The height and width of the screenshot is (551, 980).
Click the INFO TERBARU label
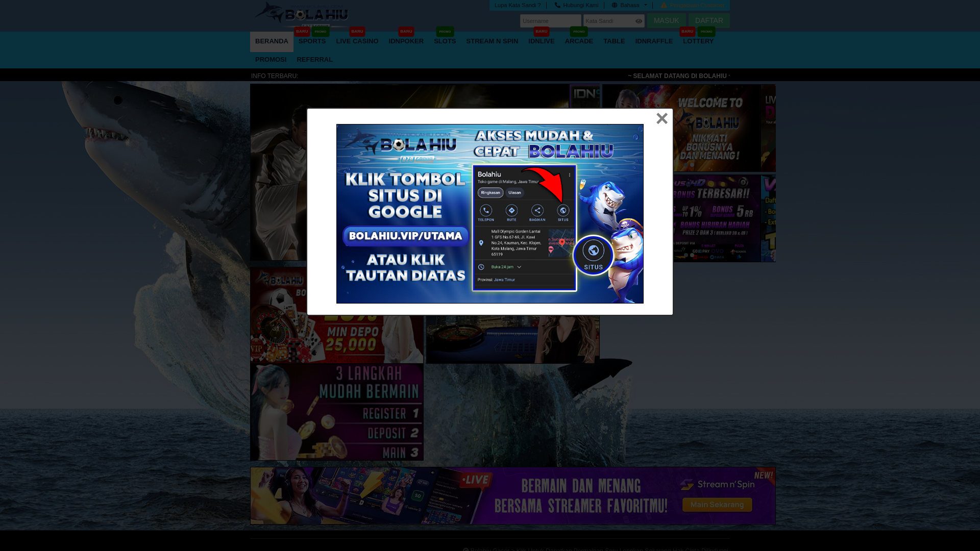pos(275,76)
